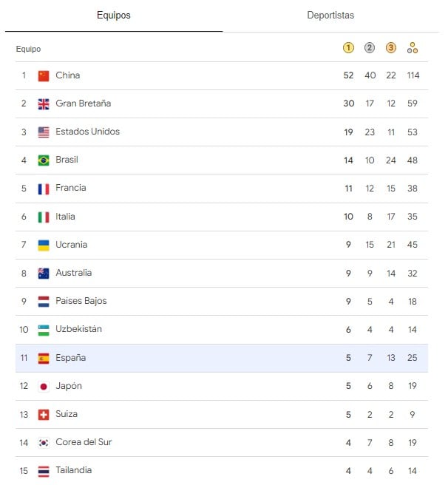Click the gold medal column icon
Viewport: 448px width, 485px height.
[x=348, y=49]
